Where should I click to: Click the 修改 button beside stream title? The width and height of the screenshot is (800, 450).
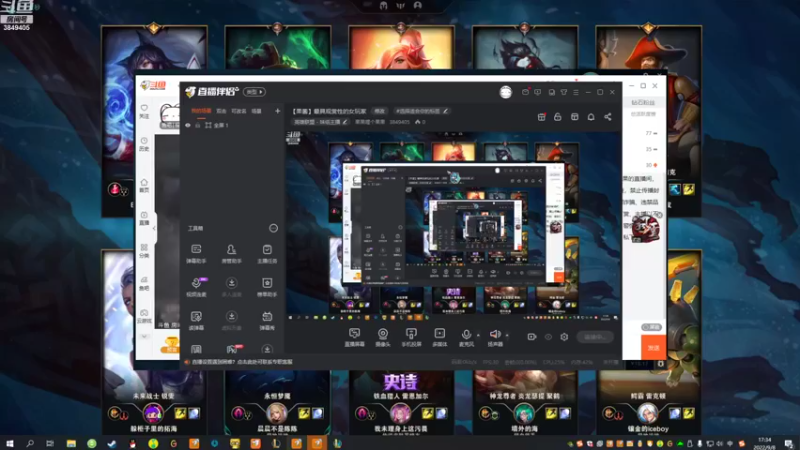380,111
